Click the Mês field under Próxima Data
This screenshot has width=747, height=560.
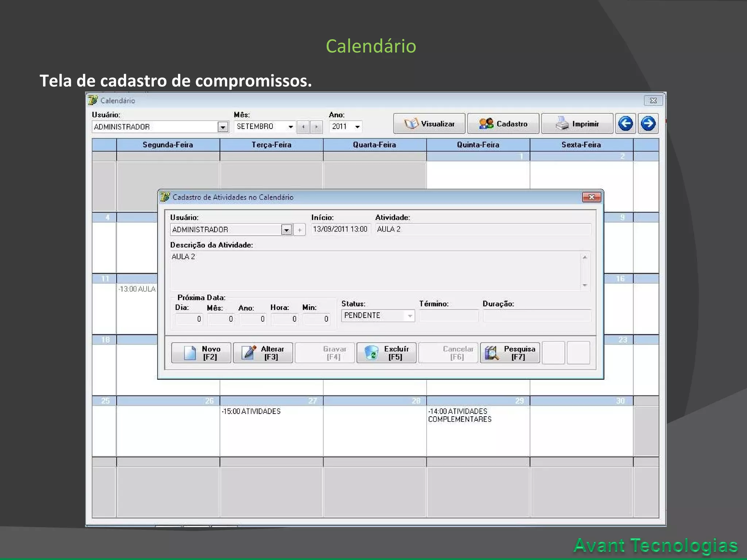click(221, 319)
